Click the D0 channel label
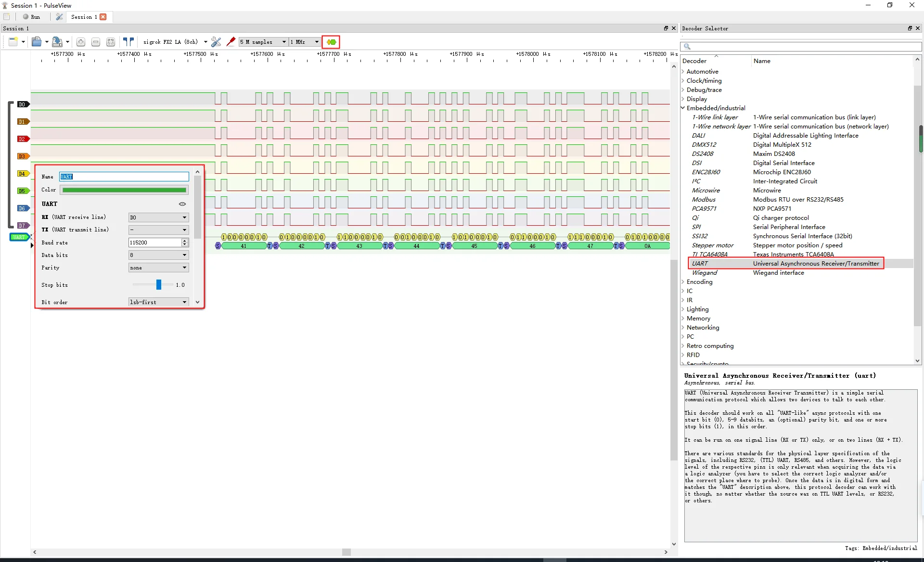The width and height of the screenshot is (924, 562). click(x=22, y=104)
